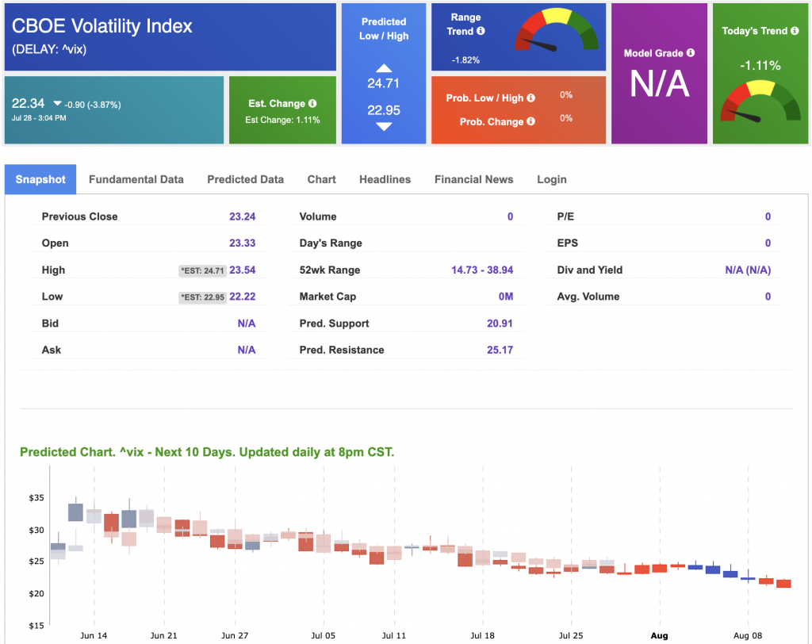812x644 pixels.
Task: Open the Fundamental Data tab
Action: 136,179
